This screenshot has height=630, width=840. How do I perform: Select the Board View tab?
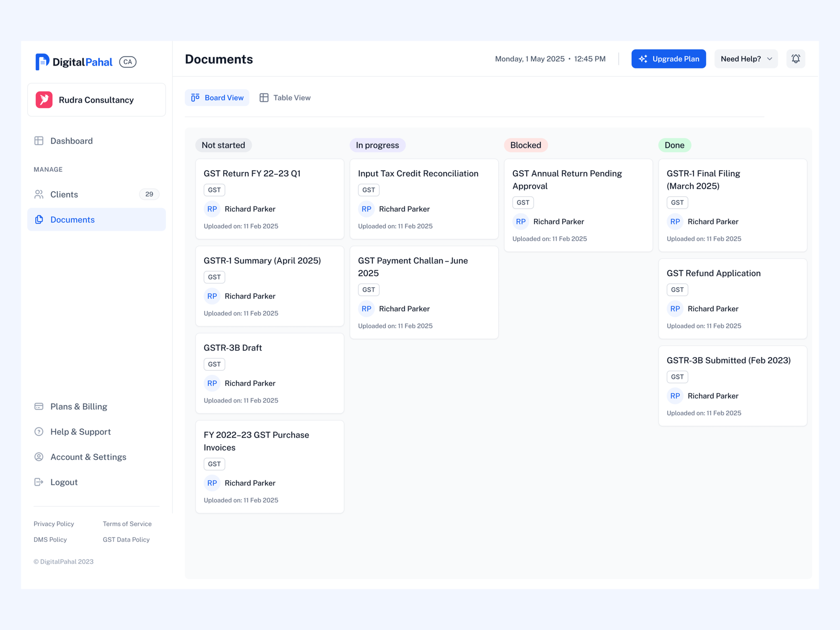217,98
